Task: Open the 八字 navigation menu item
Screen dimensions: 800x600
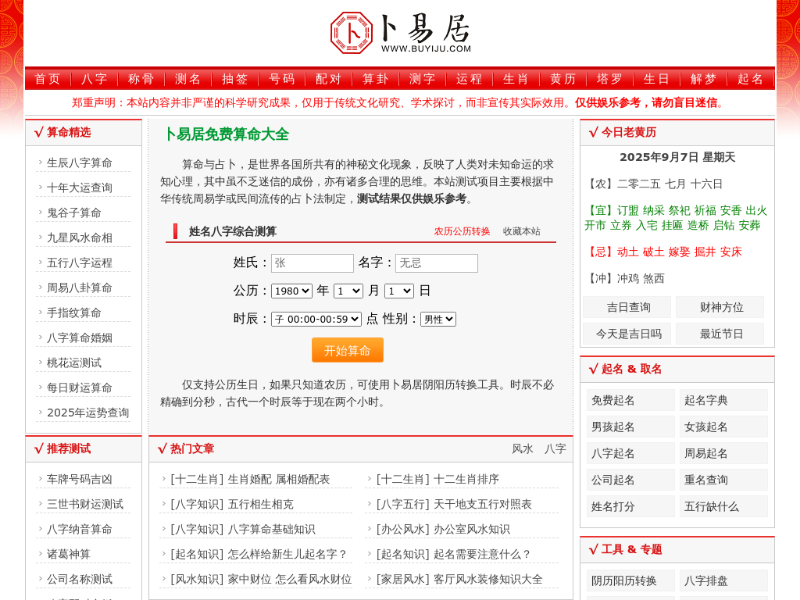Action: pyautogui.click(x=94, y=79)
